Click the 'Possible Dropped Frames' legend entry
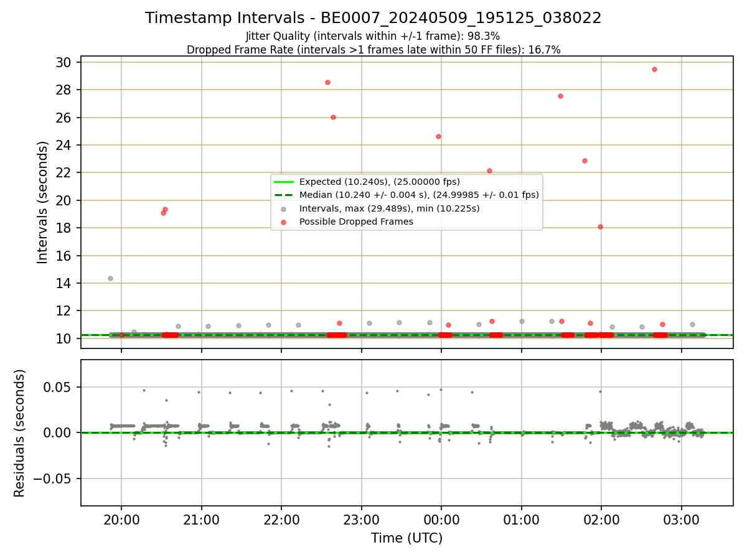 click(x=356, y=222)
